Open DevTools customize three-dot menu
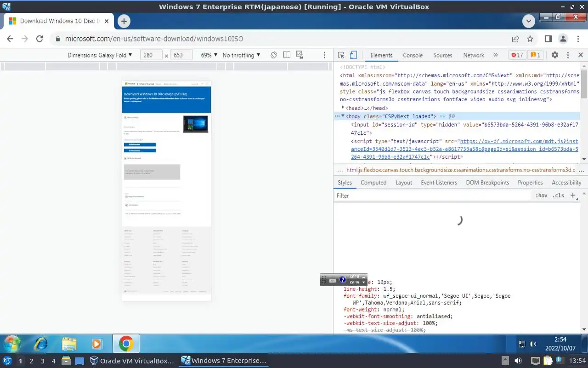588x368 pixels. point(568,55)
